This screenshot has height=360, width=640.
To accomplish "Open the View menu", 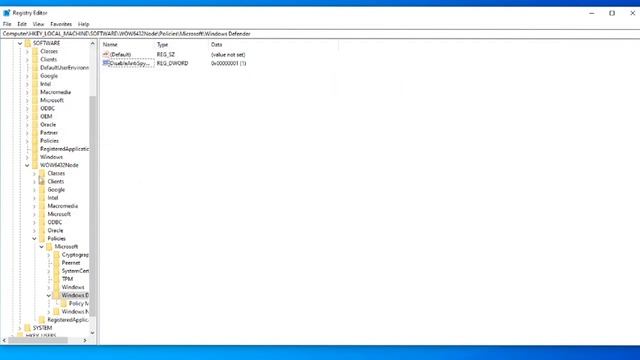I will 38,24.
